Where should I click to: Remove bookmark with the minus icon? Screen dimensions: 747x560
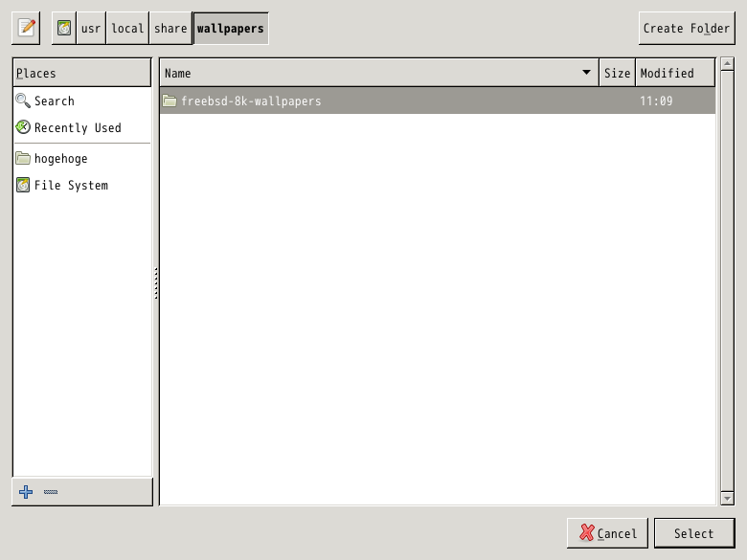(x=51, y=492)
